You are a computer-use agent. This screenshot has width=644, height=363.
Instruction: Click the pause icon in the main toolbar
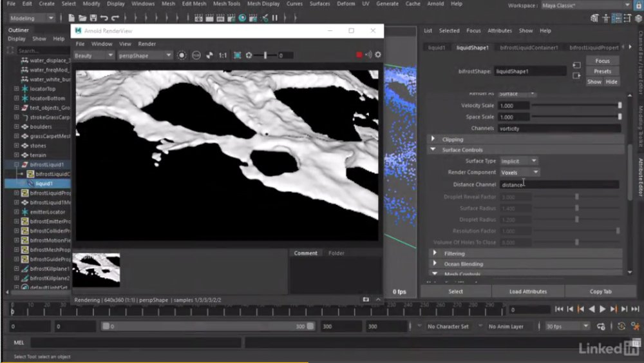(x=275, y=18)
